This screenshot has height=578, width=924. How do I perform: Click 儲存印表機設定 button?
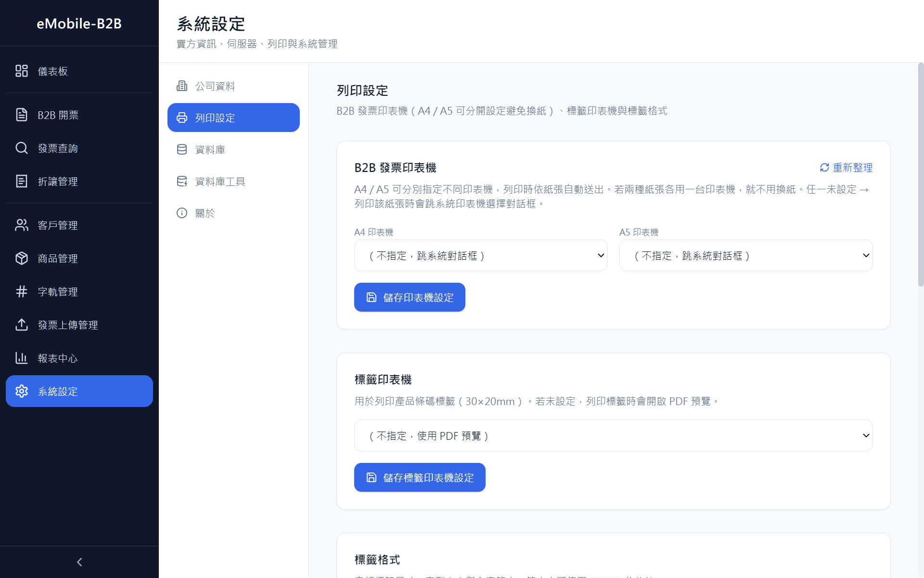click(410, 297)
